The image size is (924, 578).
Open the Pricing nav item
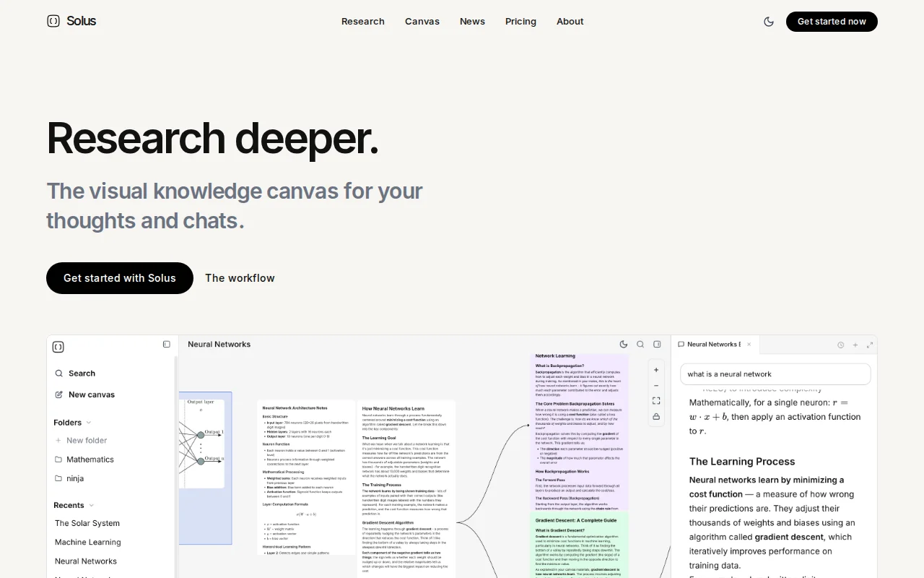click(x=520, y=22)
